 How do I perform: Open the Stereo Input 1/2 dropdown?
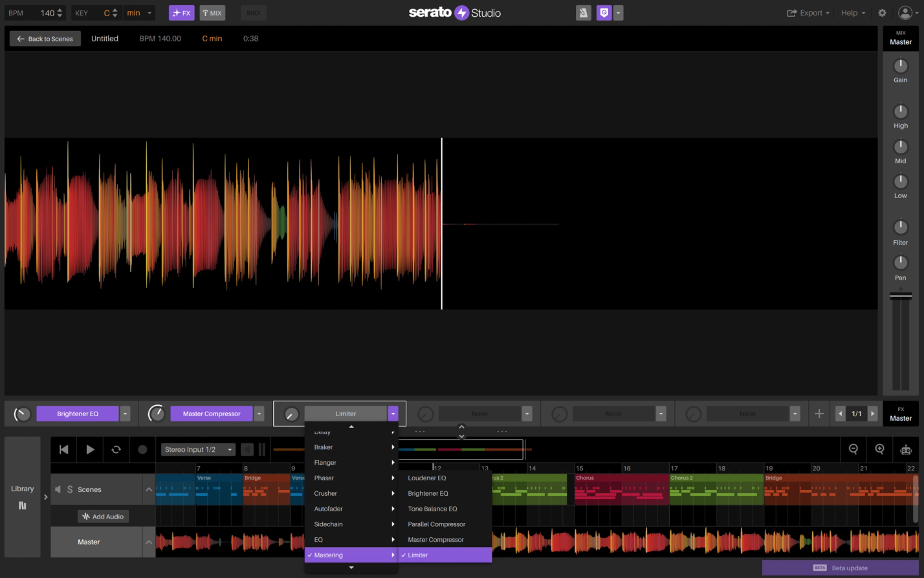tap(198, 449)
